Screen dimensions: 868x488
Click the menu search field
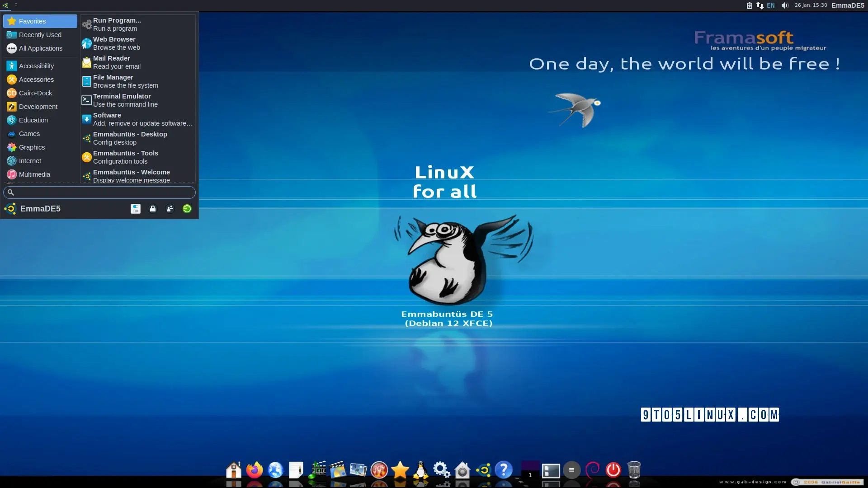click(99, 192)
